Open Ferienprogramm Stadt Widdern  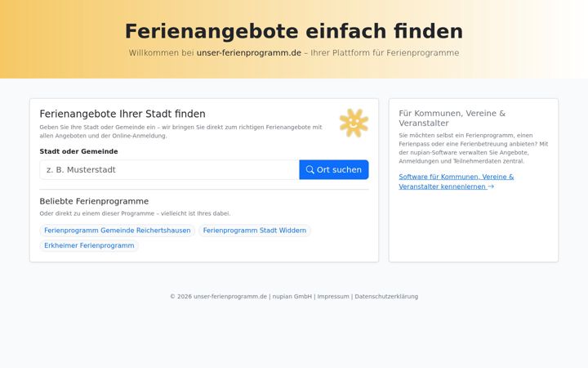(255, 231)
